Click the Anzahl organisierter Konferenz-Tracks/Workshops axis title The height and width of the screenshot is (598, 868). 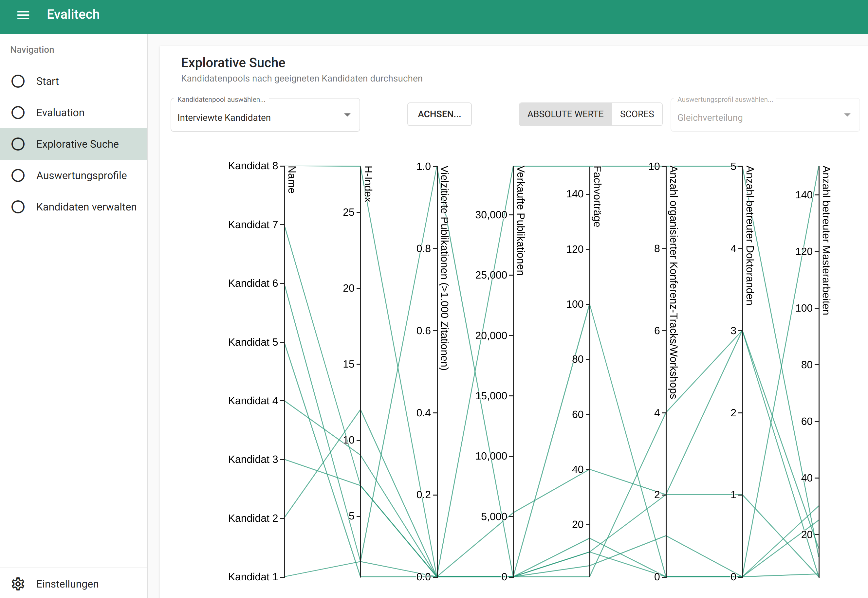tap(674, 282)
